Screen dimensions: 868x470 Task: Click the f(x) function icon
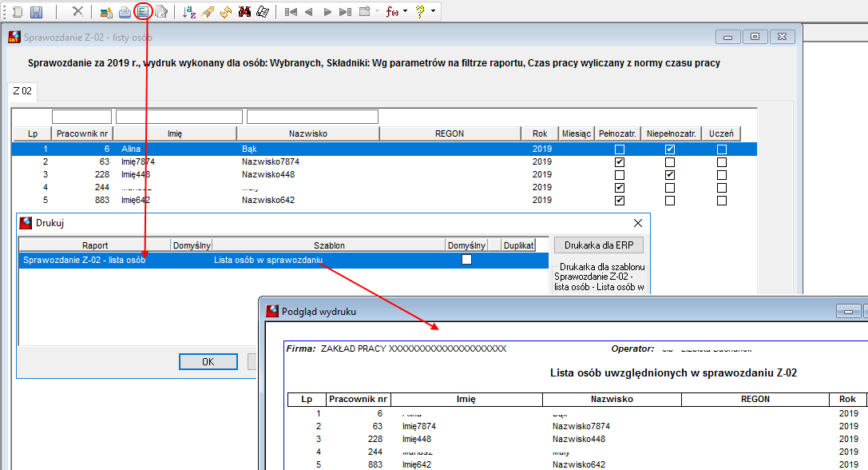(x=392, y=12)
